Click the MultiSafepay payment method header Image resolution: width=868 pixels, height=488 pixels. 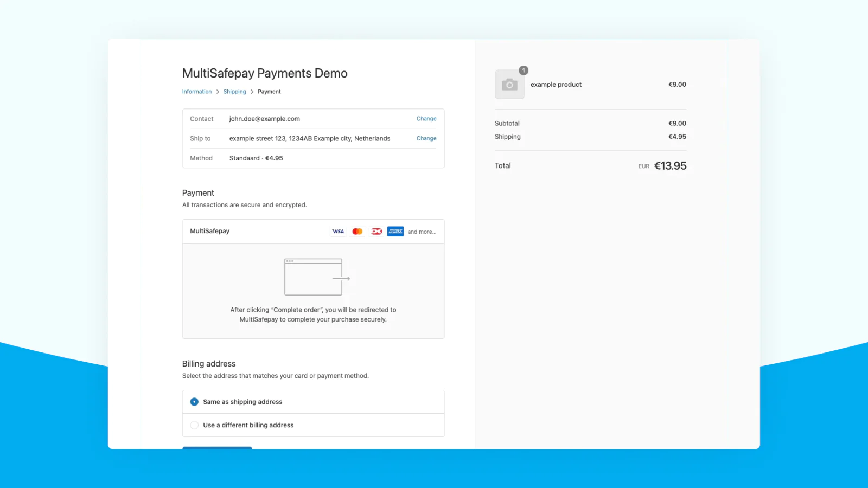point(314,232)
